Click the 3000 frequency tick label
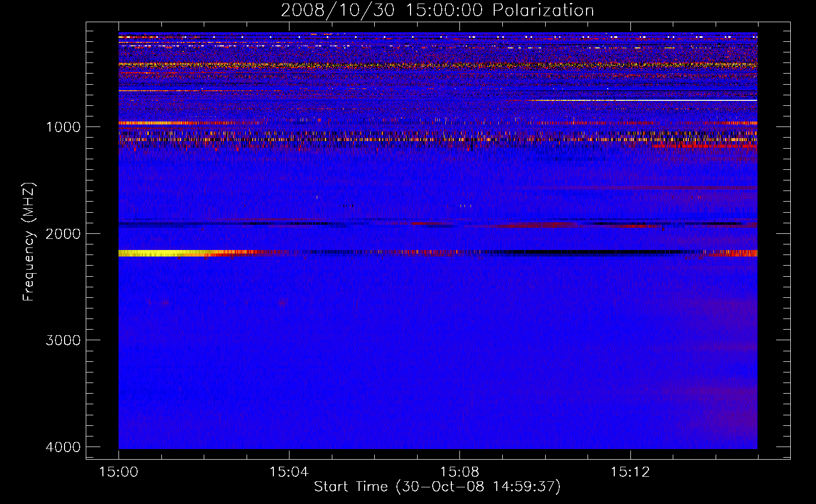816x504 pixels. [x=63, y=340]
